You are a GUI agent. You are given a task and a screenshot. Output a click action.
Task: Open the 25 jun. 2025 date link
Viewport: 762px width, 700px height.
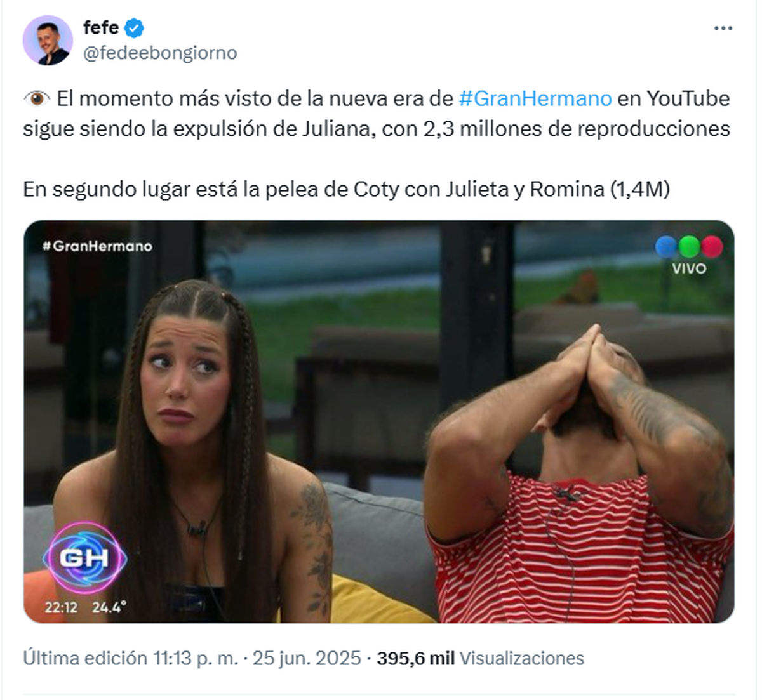(x=307, y=658)
